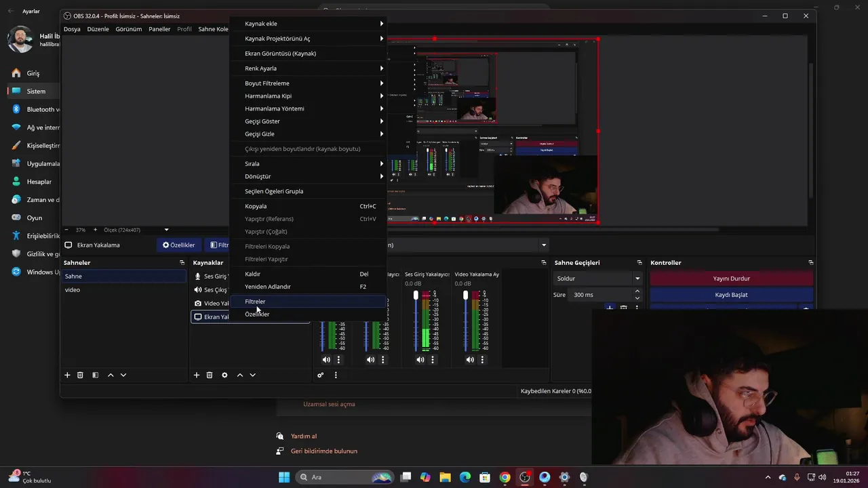This screenshot has height=488, width=868.
Task: Open scene filters icon in Sahneler toolbar
Action: pos(96,375)
